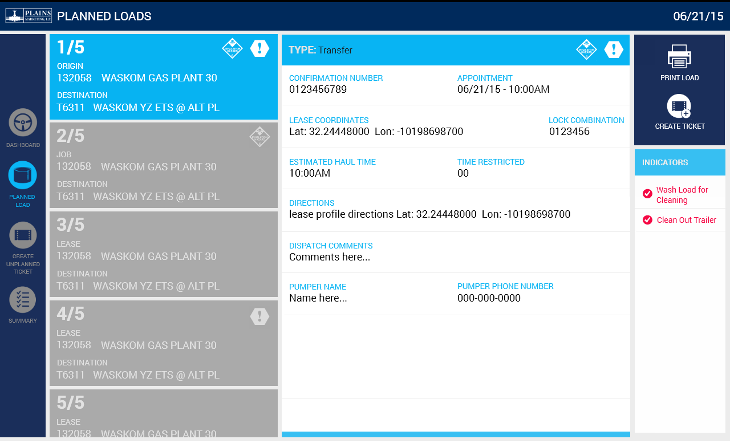Click origin WASKOM GAS PLANT 30 on load 1/5
The width and height of the screenshot is (730, 441).
point(159,78)
